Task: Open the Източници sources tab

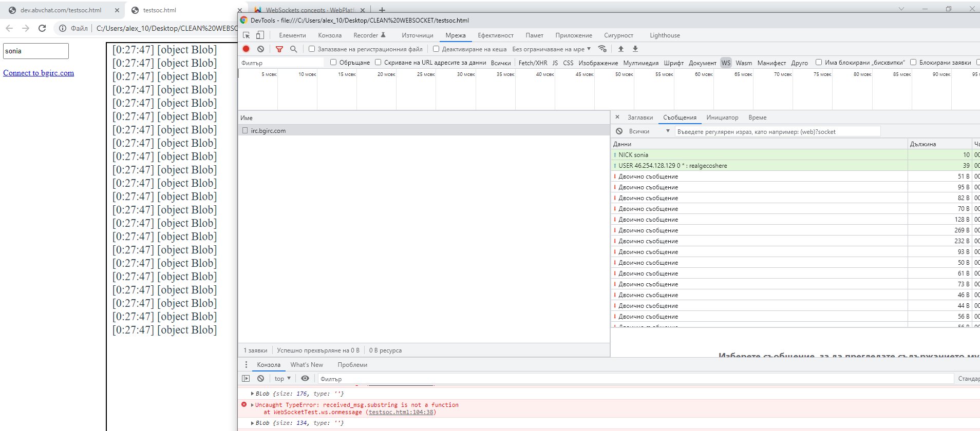Action: 418,35
